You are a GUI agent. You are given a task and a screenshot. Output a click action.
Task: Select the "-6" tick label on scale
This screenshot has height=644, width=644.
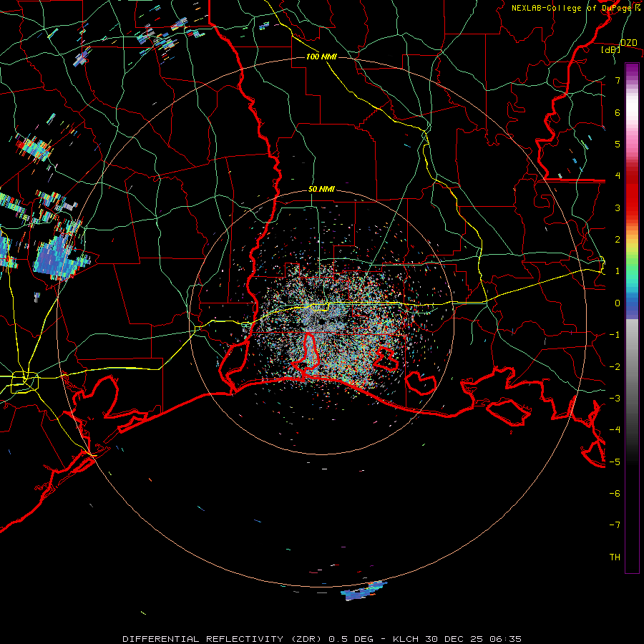615,494
